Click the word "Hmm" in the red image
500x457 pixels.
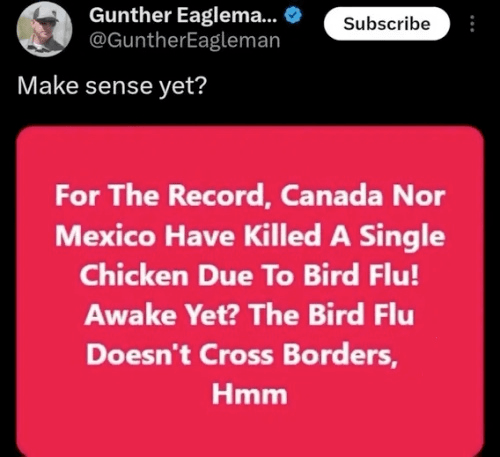point(250,394)
